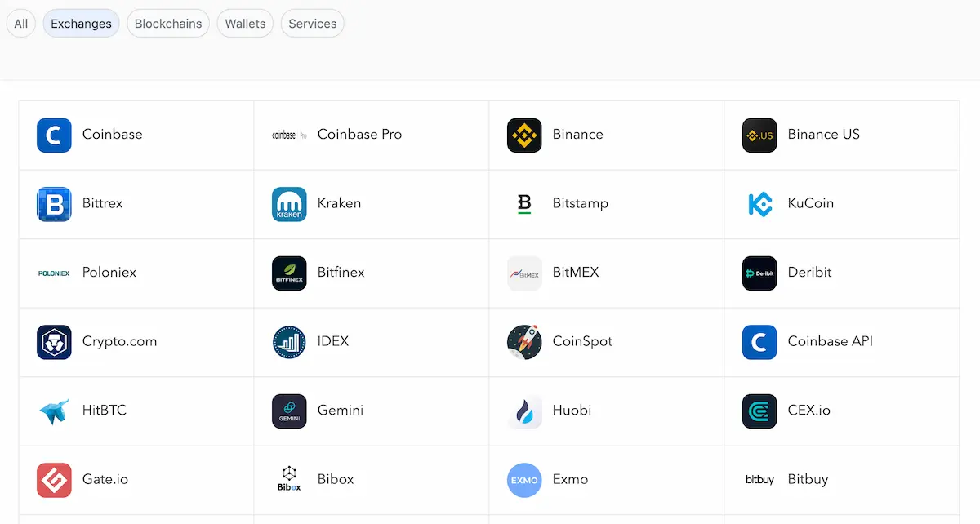The image size is (980, 524).
Task: Click the Coinbase API logo icon
Action: pyautogui.click(x=759, y=342)
